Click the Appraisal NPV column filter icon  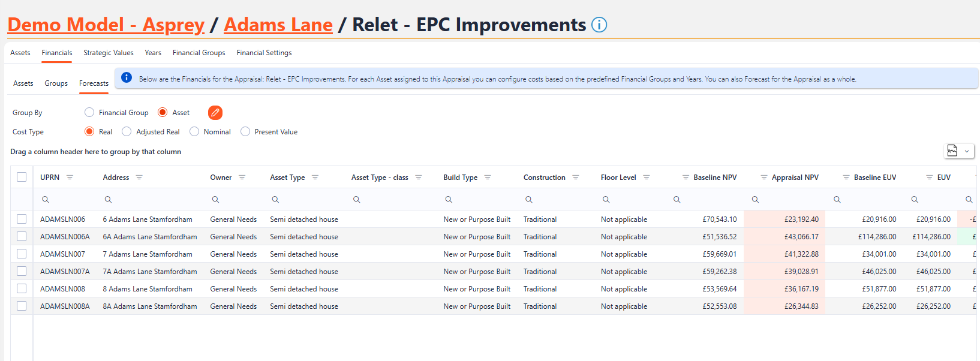[x=764, y=178]
